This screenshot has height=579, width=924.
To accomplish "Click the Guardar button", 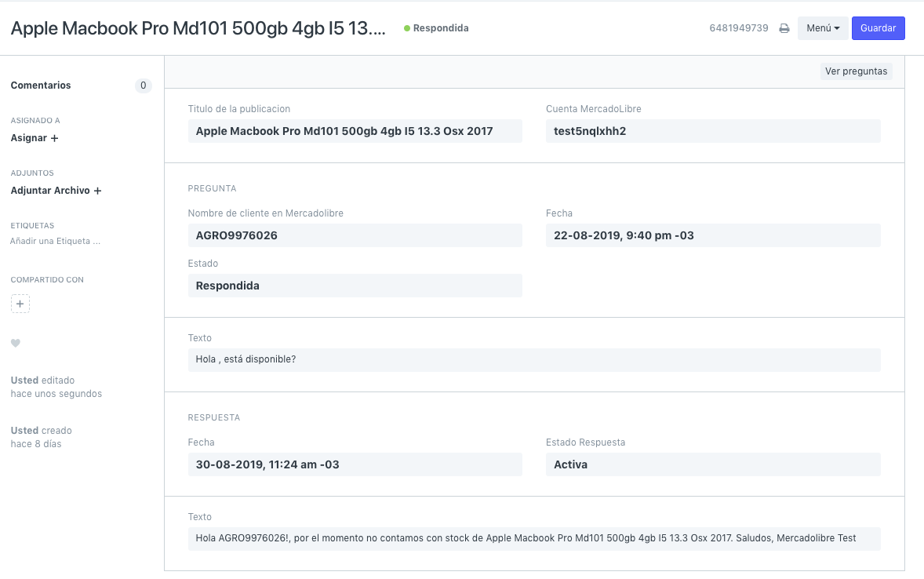I will [x=878, y=28].
